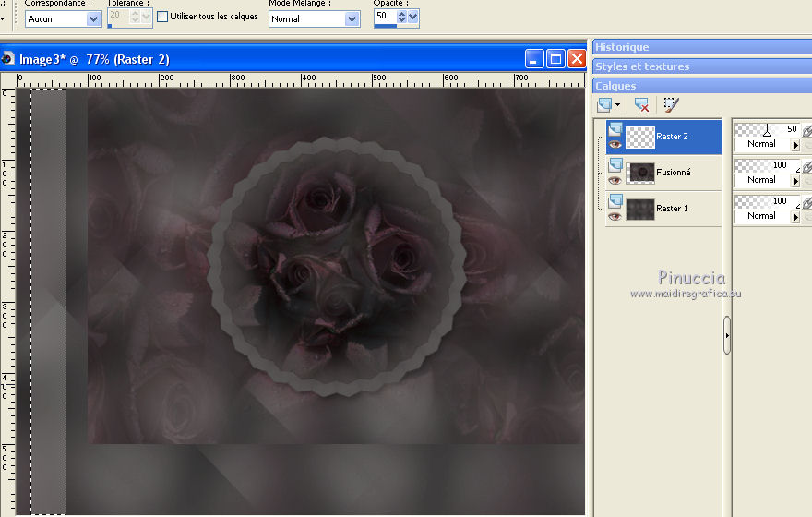Screen dimensions: 812x517
Task: Click the Opacité value field
Action: pyautogui.click(x=384, y=17)
